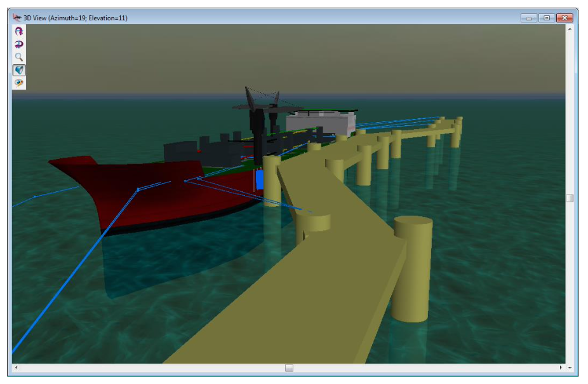The image size is (588, 384).
Task: Close the 3D View window
Action: pos(565,18)
